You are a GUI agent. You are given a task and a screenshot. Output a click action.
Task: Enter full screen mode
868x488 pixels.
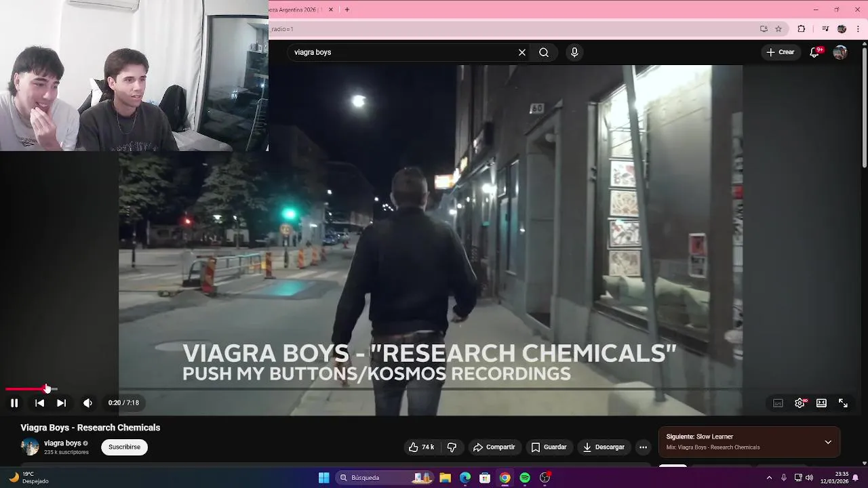tap(843, 403)
